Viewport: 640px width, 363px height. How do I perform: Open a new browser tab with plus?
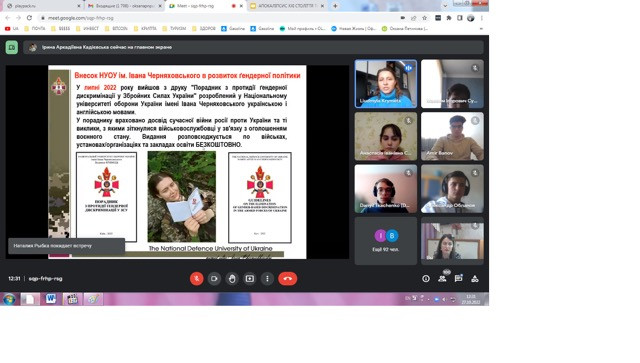click(x=335, y=6)
